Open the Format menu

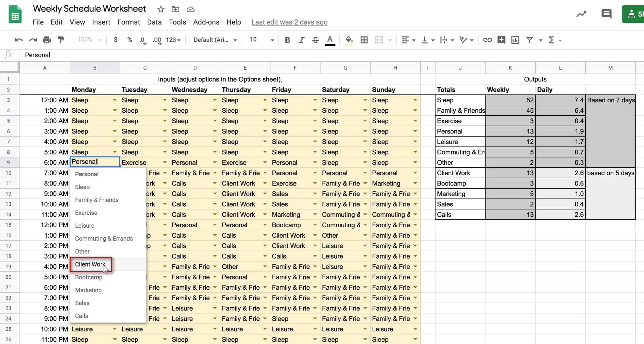tap(129, 22)
